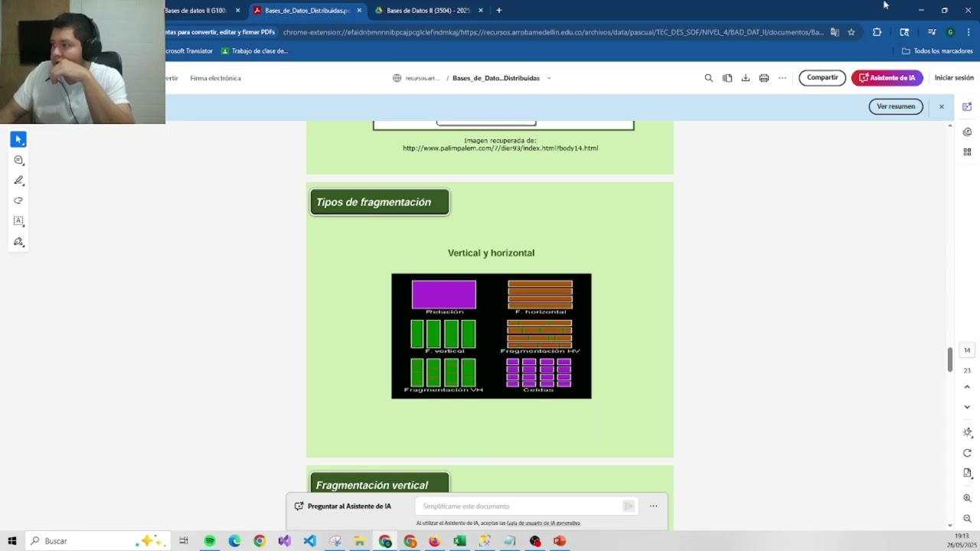Open the media controls icon in Chrome toolbar
980x551 pixels.
point(932,32)
